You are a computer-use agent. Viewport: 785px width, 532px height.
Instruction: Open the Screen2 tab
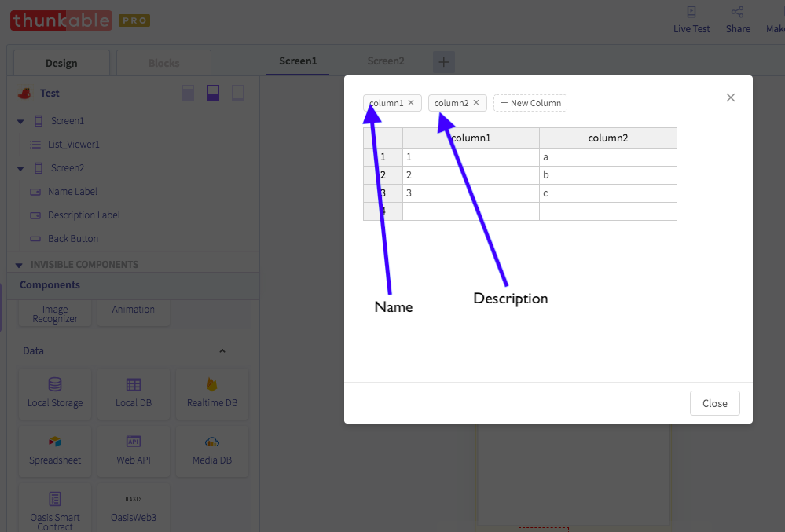tap(386, 61)
